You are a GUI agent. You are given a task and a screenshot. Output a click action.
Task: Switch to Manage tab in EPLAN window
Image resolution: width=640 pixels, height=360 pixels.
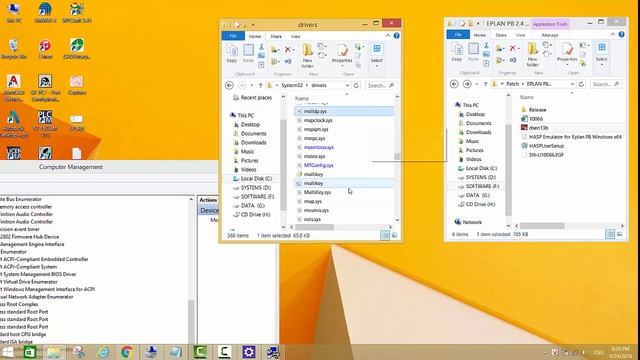[550, 35]
